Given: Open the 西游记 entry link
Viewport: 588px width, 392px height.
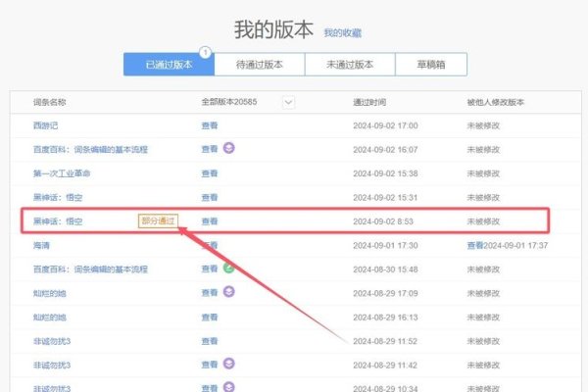Looking at the screenshot, I should (x=45, y=125).
